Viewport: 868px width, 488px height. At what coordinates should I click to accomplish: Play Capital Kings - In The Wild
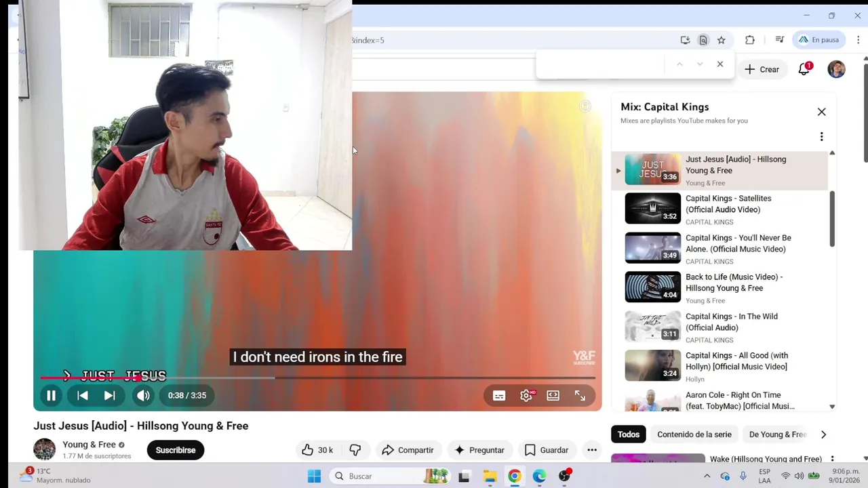720,327
